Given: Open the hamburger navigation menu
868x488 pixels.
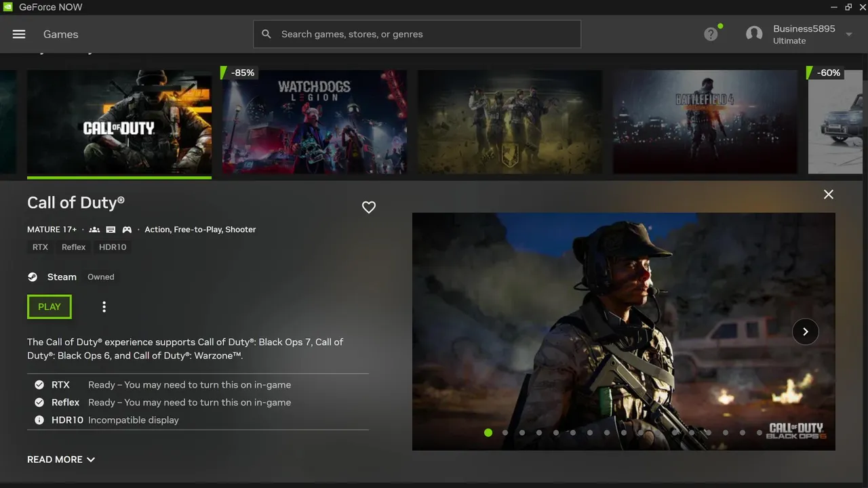Looking at the screenshot, I should click(19, 34).
